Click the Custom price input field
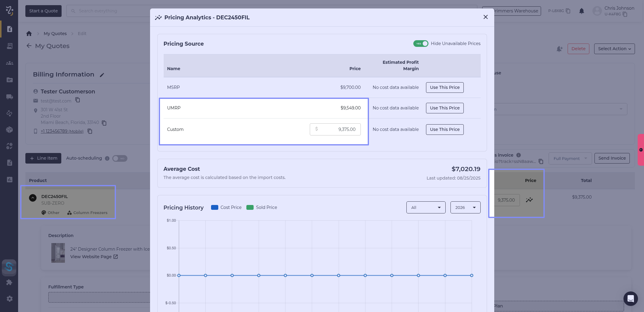 (335, 129)
